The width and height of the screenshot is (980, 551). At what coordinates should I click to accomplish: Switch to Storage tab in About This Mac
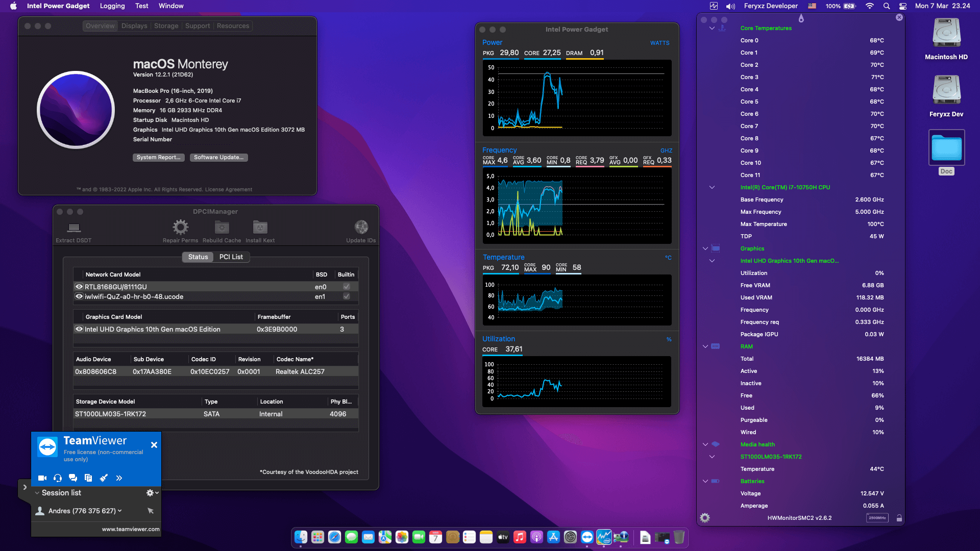coord(166,26)
